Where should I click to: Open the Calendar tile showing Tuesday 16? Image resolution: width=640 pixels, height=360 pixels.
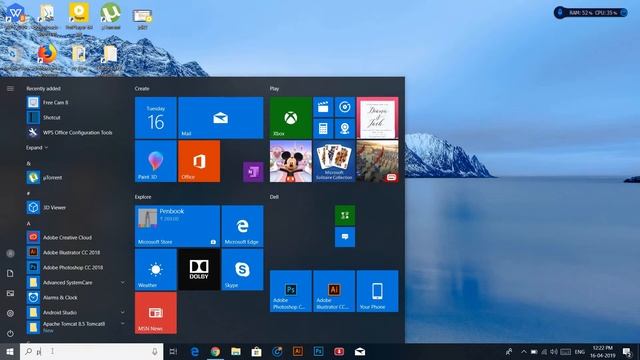pyautogui.click(x=156, y=118)
